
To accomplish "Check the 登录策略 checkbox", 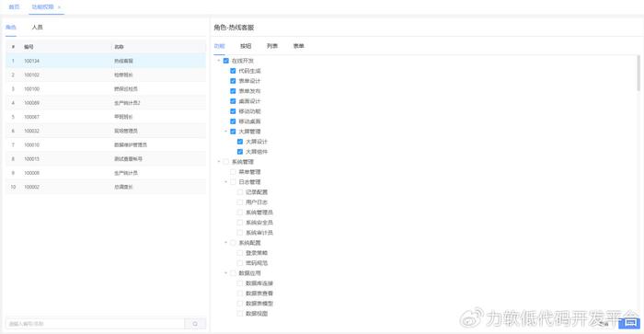I will (240, 253).
